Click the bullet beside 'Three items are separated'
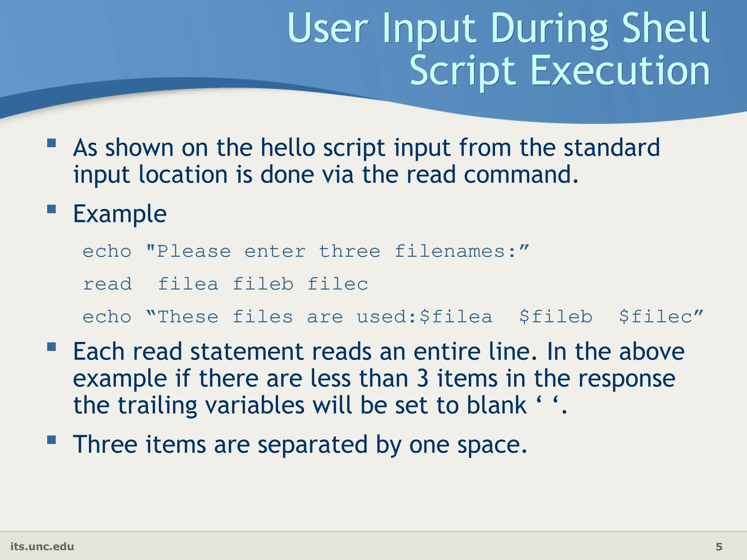The height and width of the screenshot is (560, 747). tap(51, 439)
